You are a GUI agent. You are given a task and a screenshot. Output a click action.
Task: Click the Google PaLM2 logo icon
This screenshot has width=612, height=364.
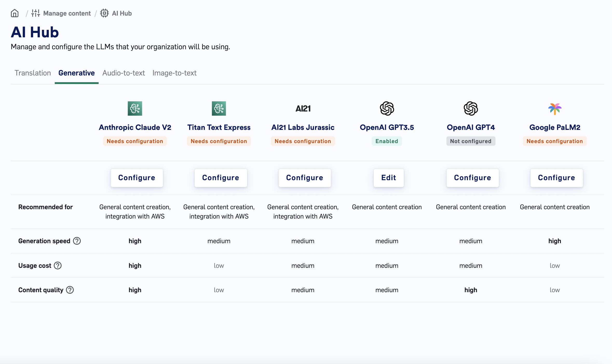555,109
